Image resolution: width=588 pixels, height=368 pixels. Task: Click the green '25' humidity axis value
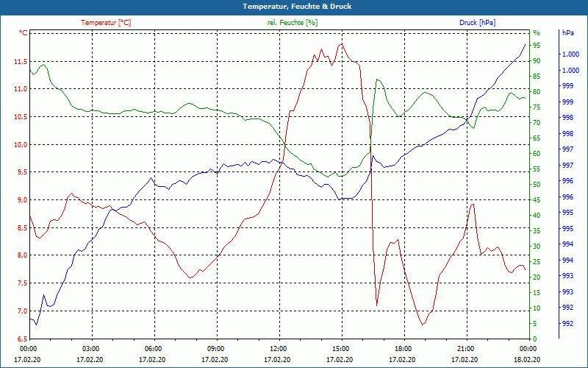[537, 262]
